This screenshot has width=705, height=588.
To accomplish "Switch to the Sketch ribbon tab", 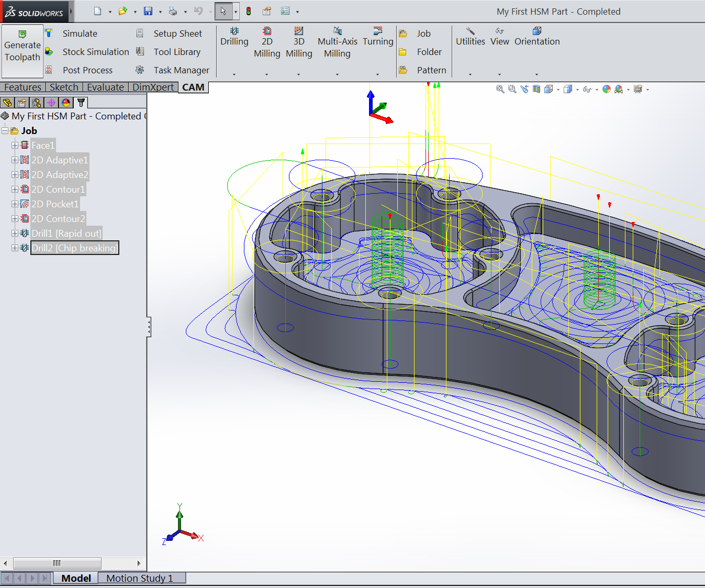I will click(64, 87).
